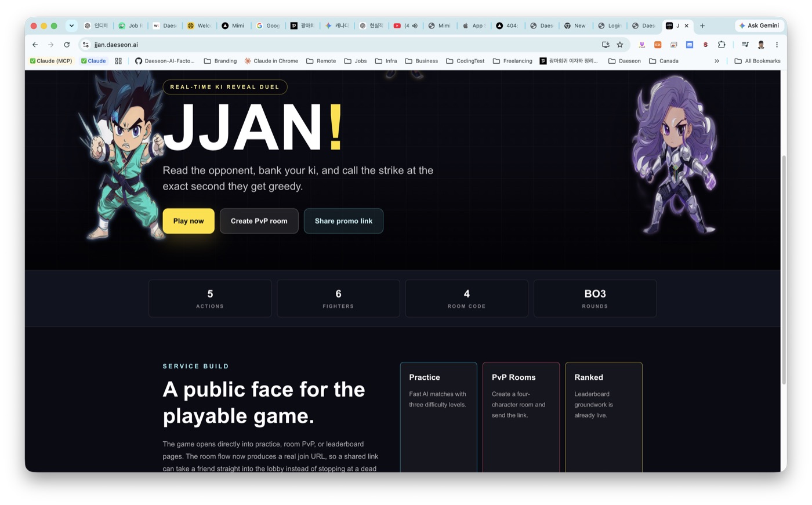812x505 pixels.
Task: Open the Claude in Chrome bookmark
Action: (271, 61)
